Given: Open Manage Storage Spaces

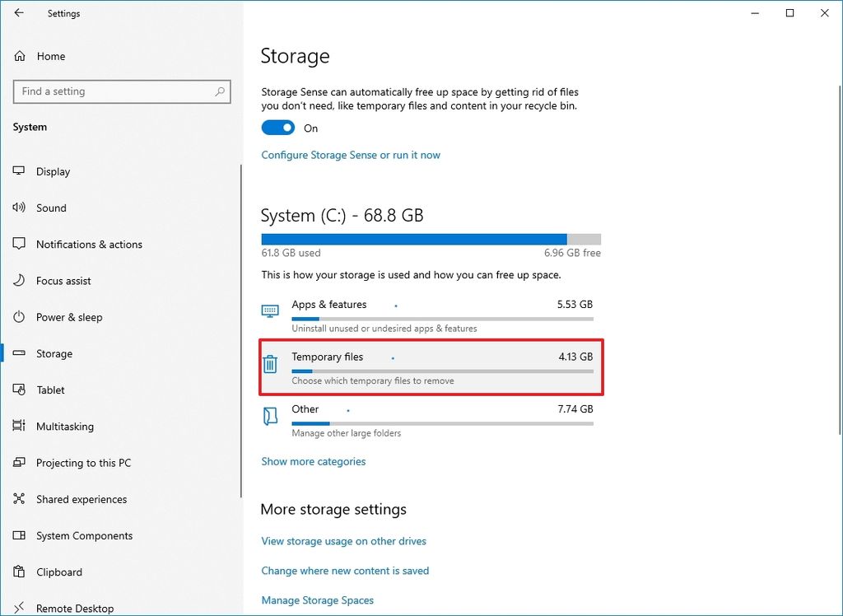Looking at the screenshot, I should pos(317,600).
